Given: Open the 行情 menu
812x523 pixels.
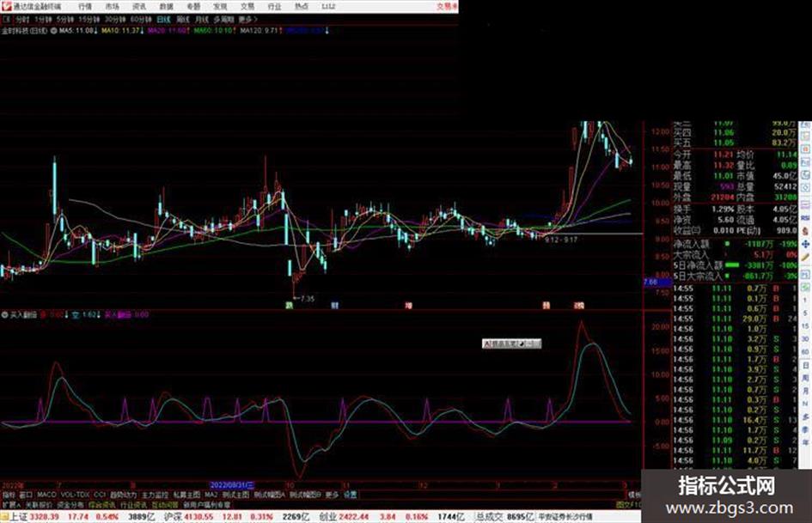Looking at the screenshot, I should 84,6.
